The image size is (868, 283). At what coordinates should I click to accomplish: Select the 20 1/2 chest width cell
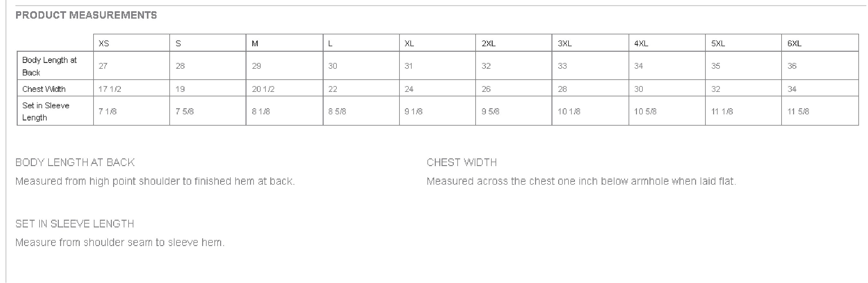[x=263, y=89]
